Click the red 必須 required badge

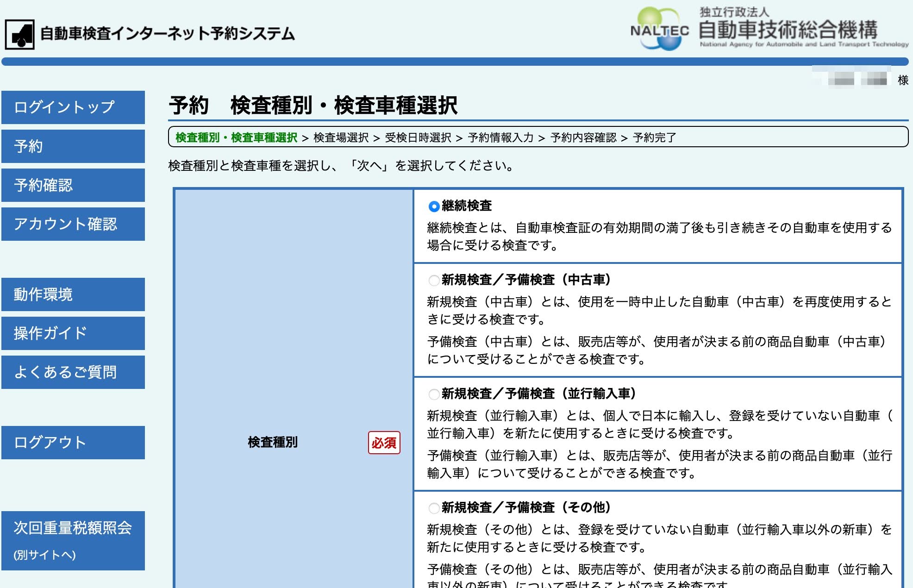[384, 443]
